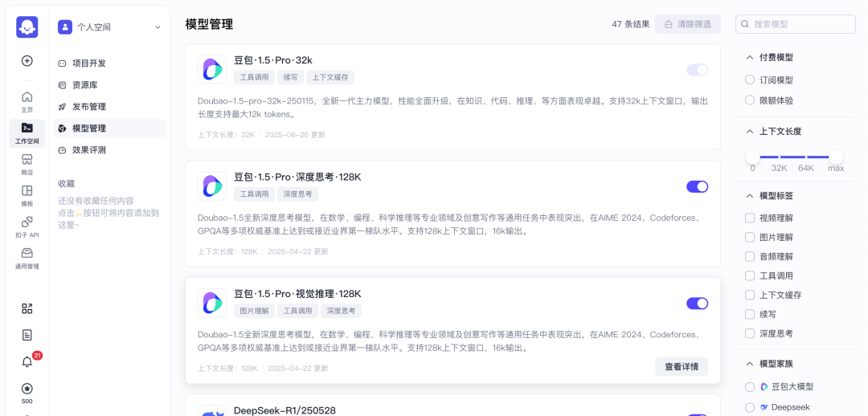This screenshot has height=416, width=868.
Task: Select 模型管理 in the menu
Action: click(x=109, y=128)
